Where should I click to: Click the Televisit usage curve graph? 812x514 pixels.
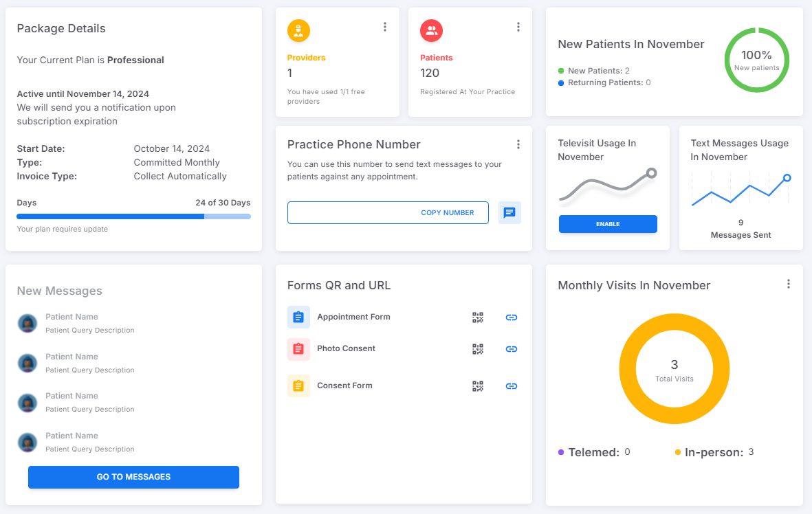pos(607,186)
